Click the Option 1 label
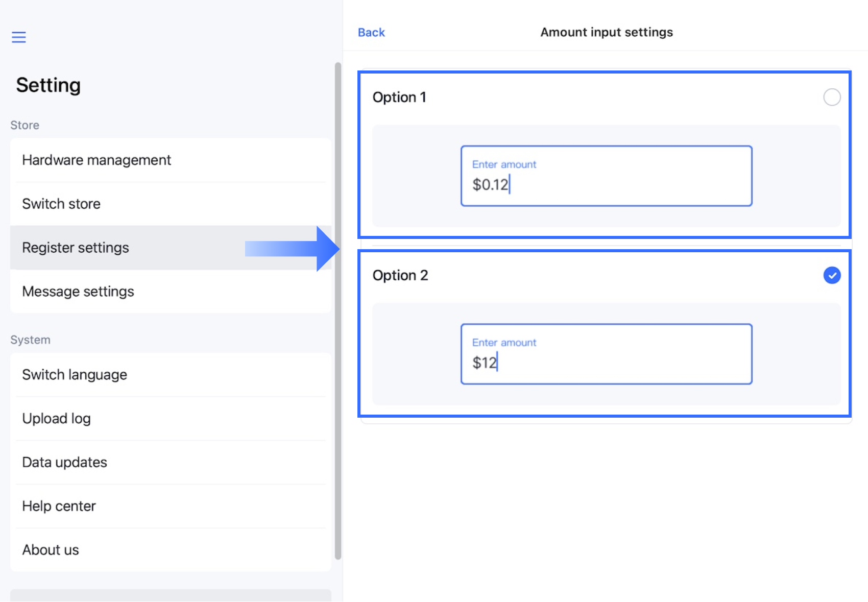This screenshot has width=868, height=602. coord(399,97)
